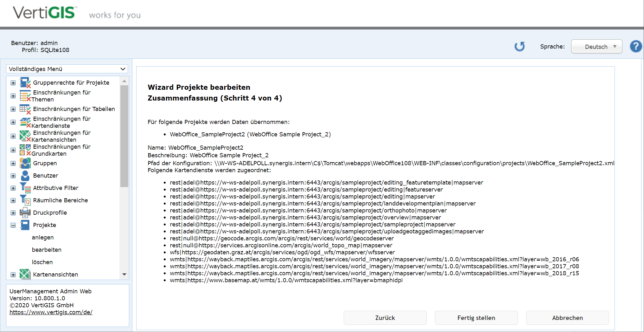Cancel wizard with Abbrechen button
644x332 pixels.
pos(568,318)
